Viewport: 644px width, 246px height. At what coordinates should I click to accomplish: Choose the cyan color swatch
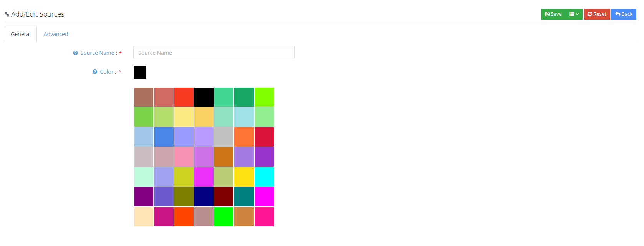[x=264, y=177]
